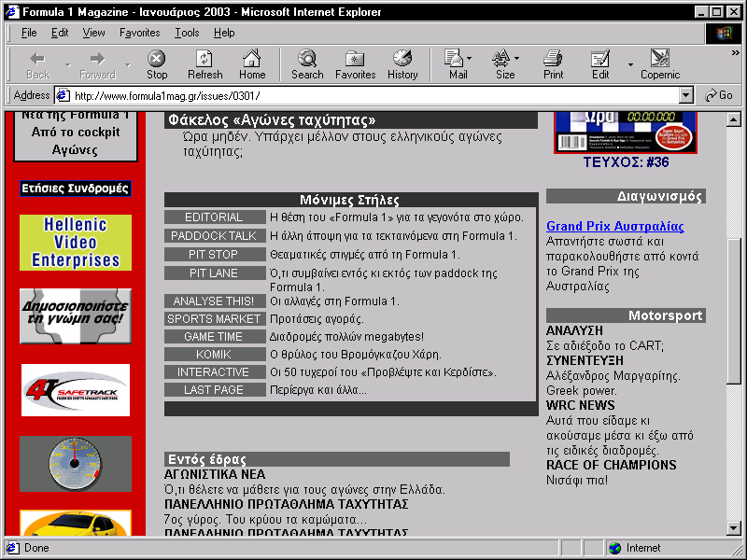
Task: Click the speedometer gauge banner
Action: tap(76, 464)
